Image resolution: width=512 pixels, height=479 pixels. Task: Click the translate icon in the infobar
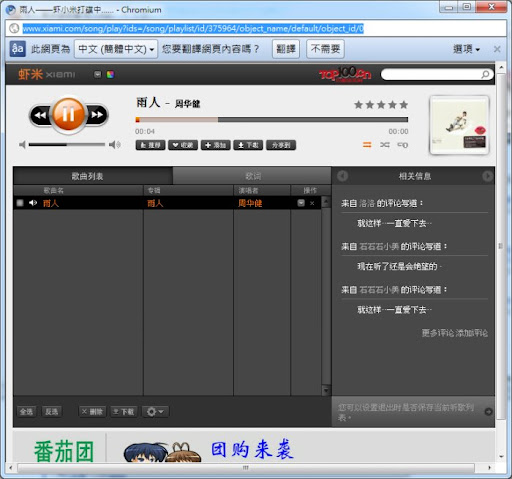click(x=18, y=49)
